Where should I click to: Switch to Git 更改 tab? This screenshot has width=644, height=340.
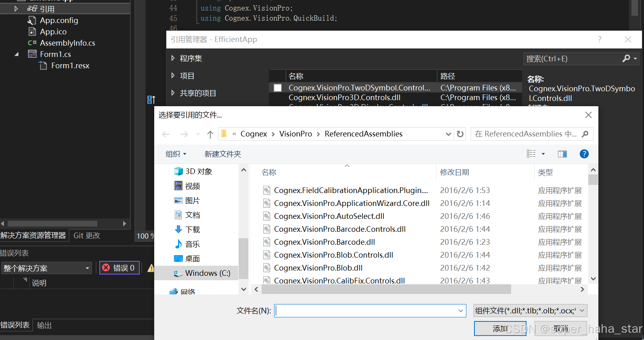[87, 235]
